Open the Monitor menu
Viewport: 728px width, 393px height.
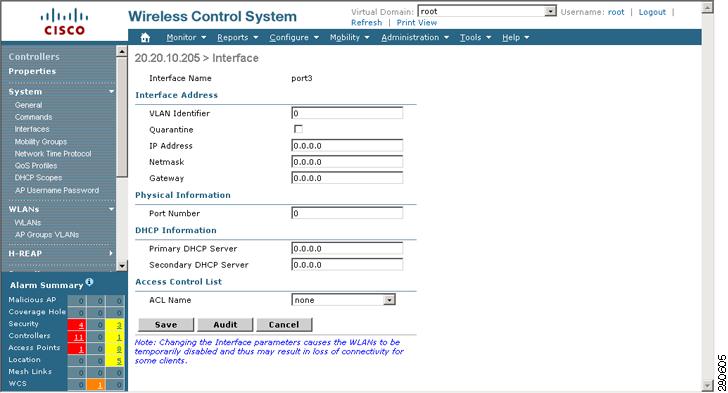(x=186, y=37)
